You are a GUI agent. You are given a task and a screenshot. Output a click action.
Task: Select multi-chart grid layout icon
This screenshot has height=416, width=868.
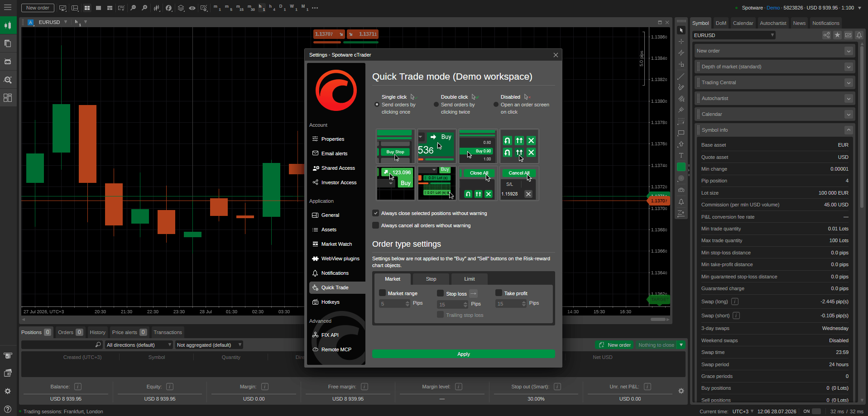87,8
